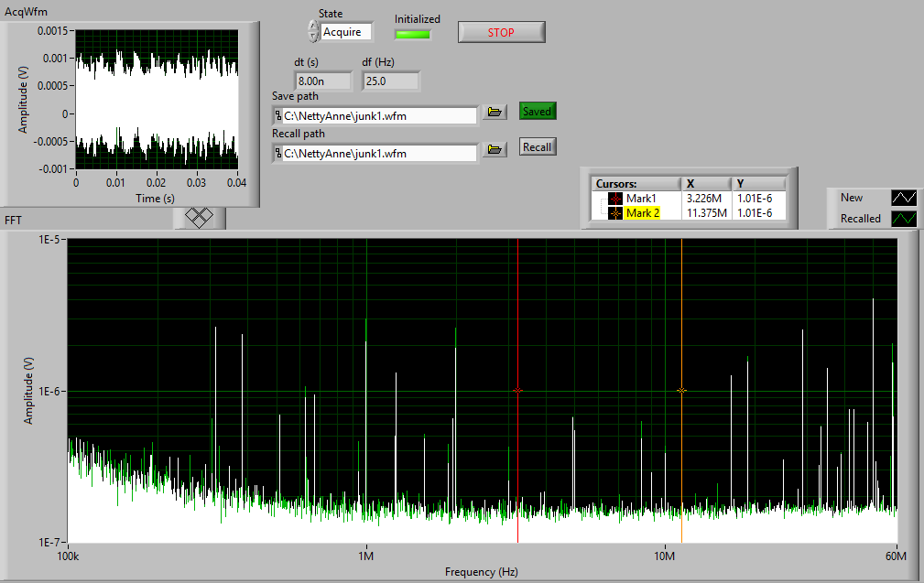The height and width of the screenshot is (583, 924).
Task: Click the Save path browse-mode glyph
Action: click(x=277, y=116)
